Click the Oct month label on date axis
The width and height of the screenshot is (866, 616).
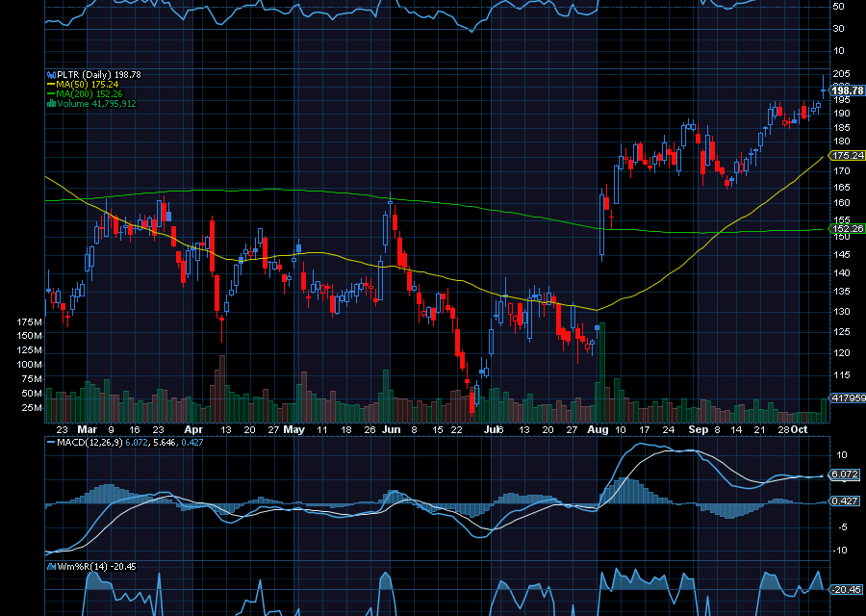pyautogui.click(x=800, y=430)
